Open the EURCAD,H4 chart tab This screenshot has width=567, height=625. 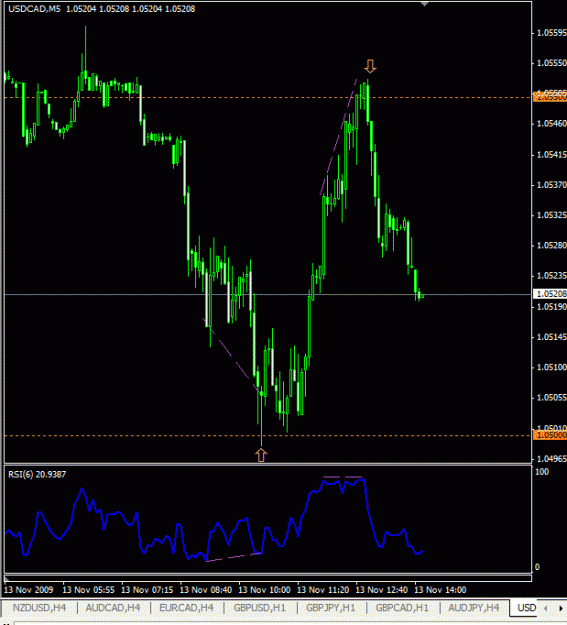coord(186,608)
